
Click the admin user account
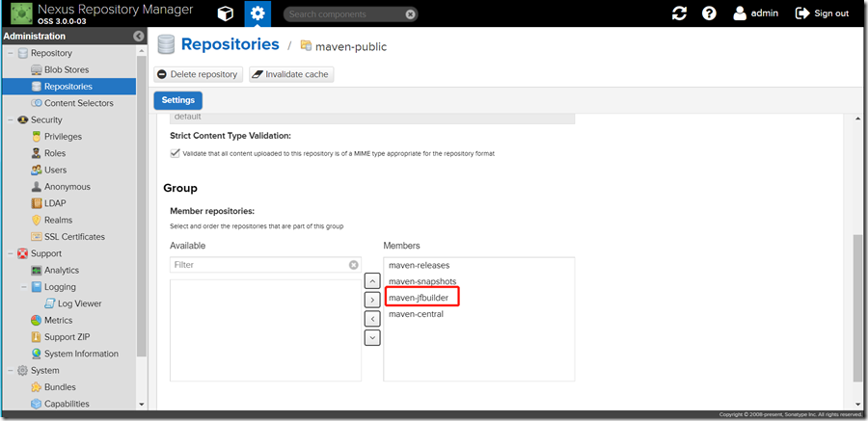tap(755, 13)
